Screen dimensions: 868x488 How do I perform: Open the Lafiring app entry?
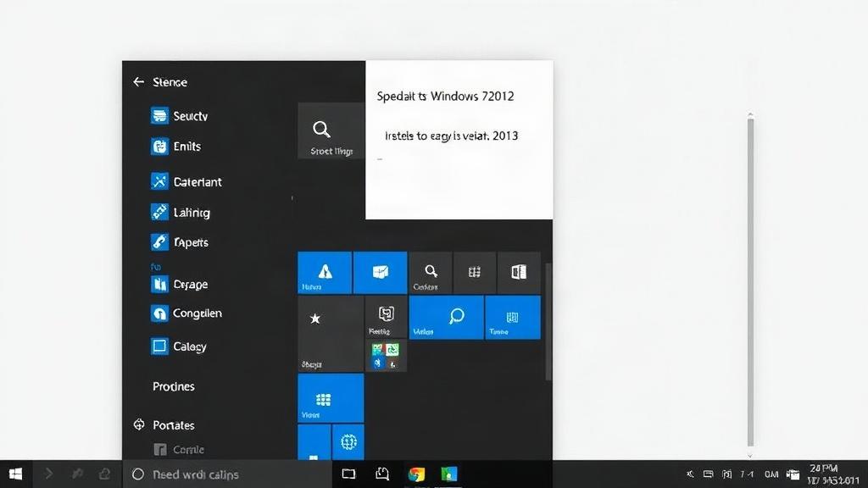pyautogui.click(x=180, y=212)
